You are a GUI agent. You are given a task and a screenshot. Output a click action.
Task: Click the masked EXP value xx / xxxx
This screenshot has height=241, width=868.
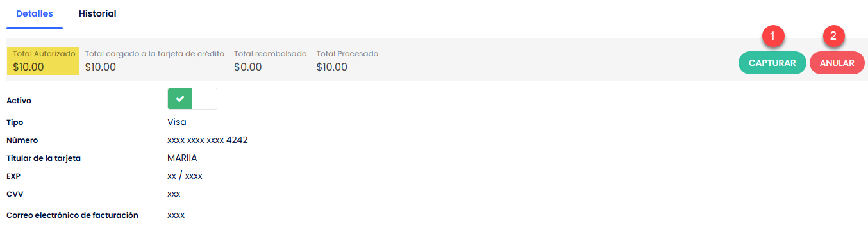coord(185,176)
